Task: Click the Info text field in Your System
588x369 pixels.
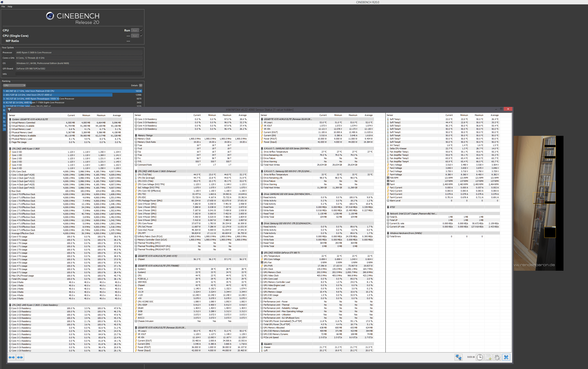Action: tap(79, 74)
